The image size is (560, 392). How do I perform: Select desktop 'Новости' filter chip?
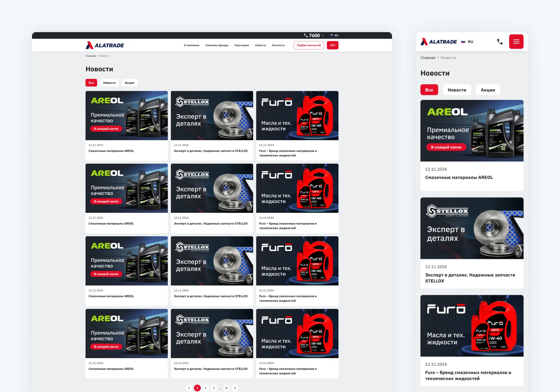click(x=109, y=83)
